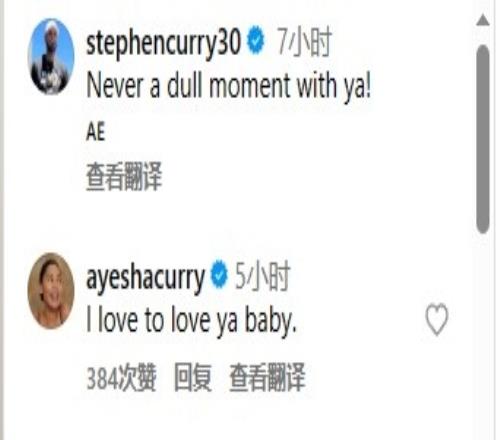Like ayeshacurry's comment with the heart icon
Viewport: 500px width, 440px height.
click(437, 319)
